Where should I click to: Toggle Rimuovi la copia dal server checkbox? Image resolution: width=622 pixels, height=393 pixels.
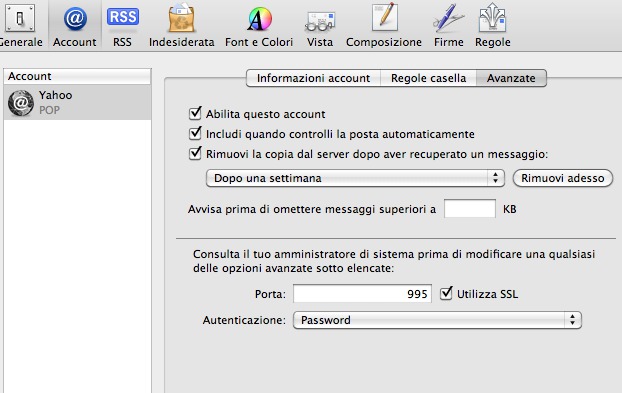(195, 153)
